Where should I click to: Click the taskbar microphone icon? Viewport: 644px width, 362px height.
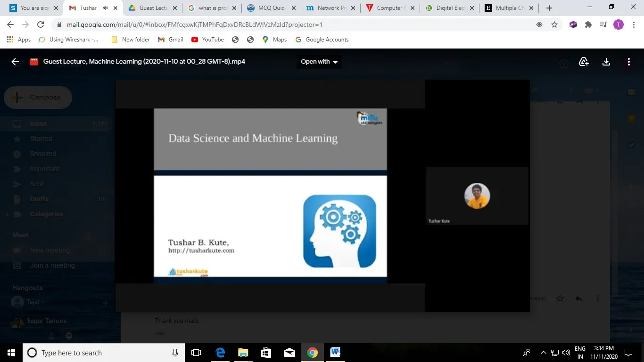pos(175,353)
